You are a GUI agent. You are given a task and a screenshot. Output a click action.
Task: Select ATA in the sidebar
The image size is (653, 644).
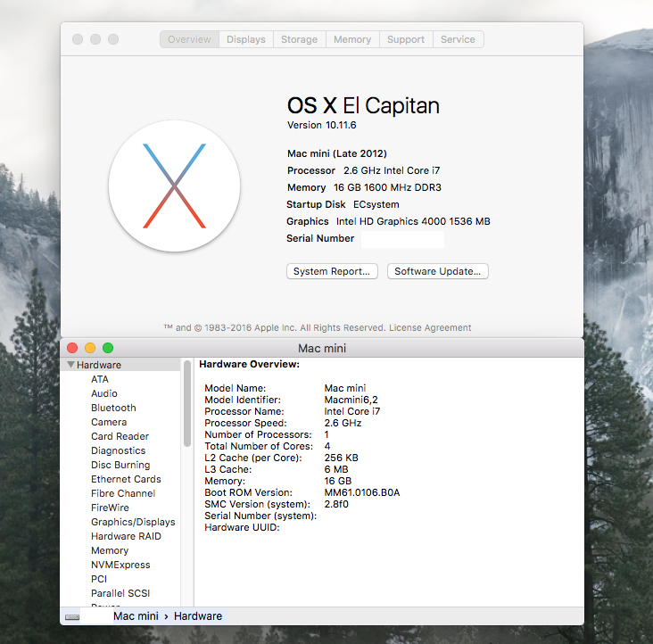pyautogui.click(x=100, y=379)
